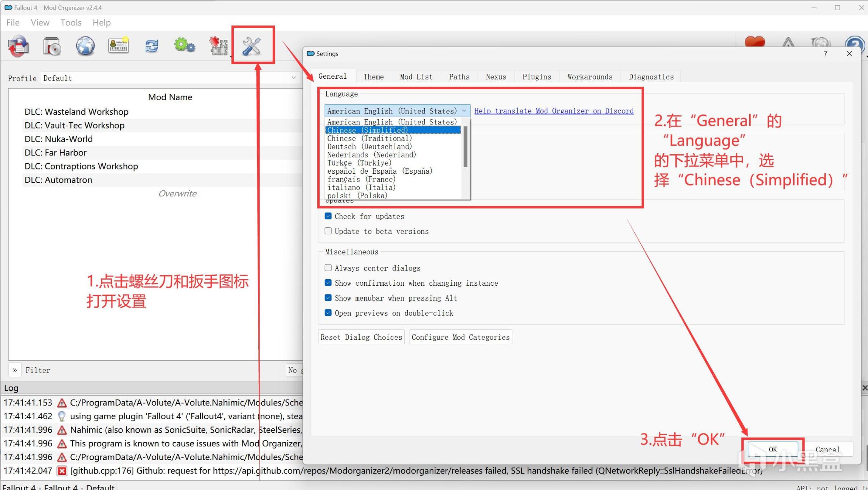This screenshot has height=490, width=868.
Task: Open the profiles ID card icon
Action: (118, 46)
